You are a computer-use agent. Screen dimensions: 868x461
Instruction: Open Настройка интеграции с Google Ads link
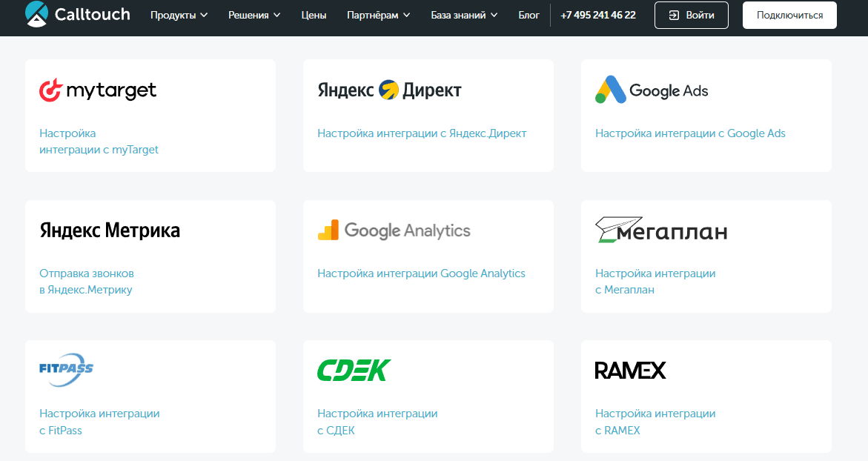pyautogui.click(x=690, y=133)
